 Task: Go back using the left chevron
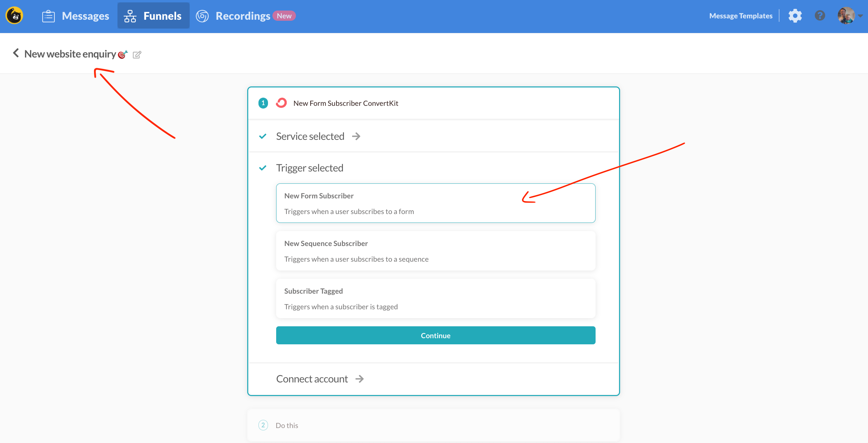(x=16, y=53)
